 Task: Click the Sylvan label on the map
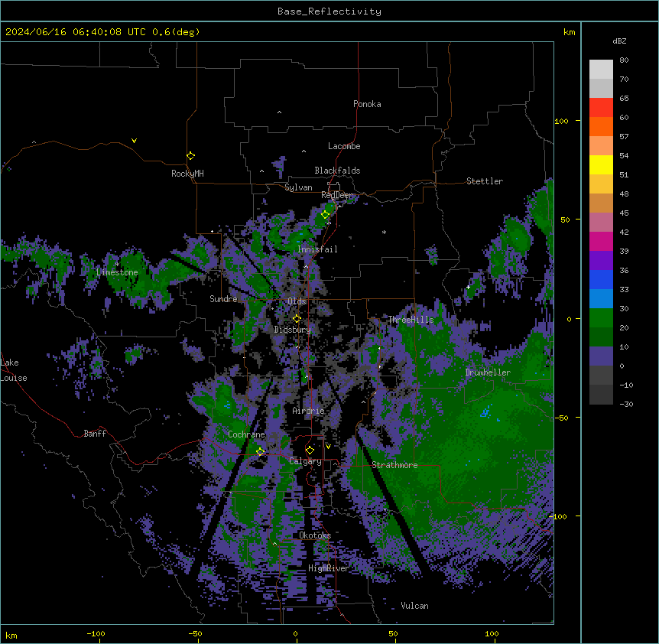298,187
